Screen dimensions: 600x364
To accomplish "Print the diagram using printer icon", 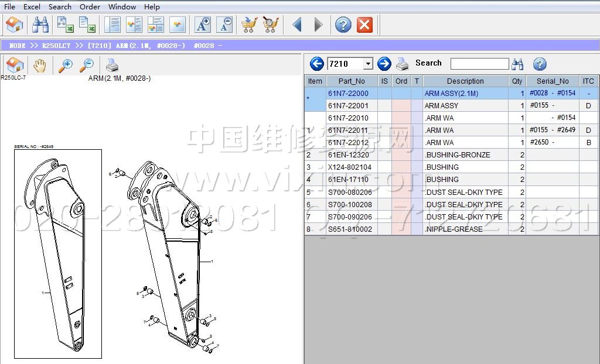I will [x=111, y=65].
